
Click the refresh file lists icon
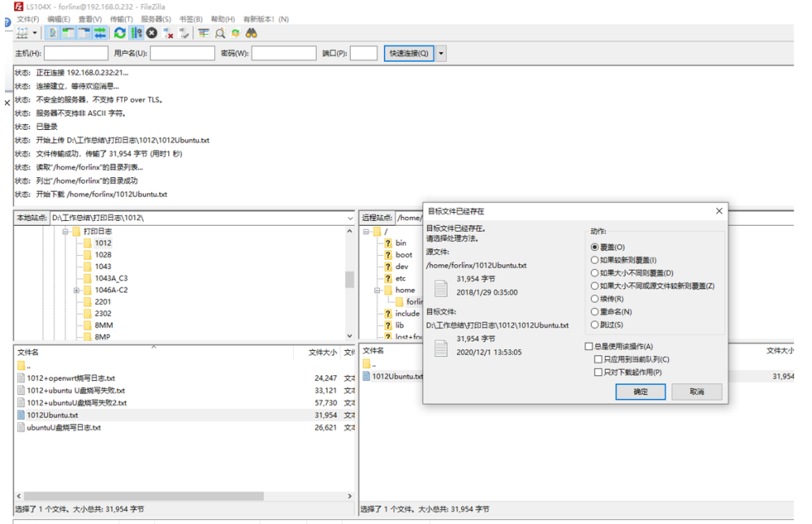pyautogui.click(x=120, y=33)
